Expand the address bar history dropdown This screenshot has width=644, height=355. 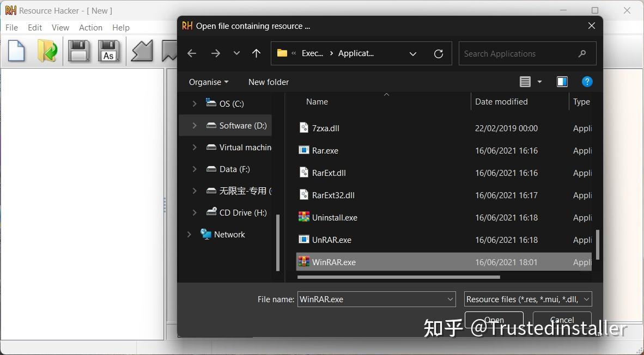click(413, 54)
